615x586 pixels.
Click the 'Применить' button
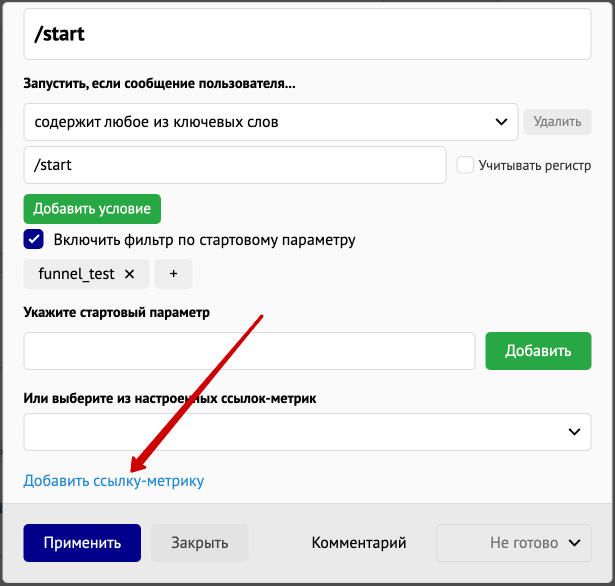tap(82, 543)
